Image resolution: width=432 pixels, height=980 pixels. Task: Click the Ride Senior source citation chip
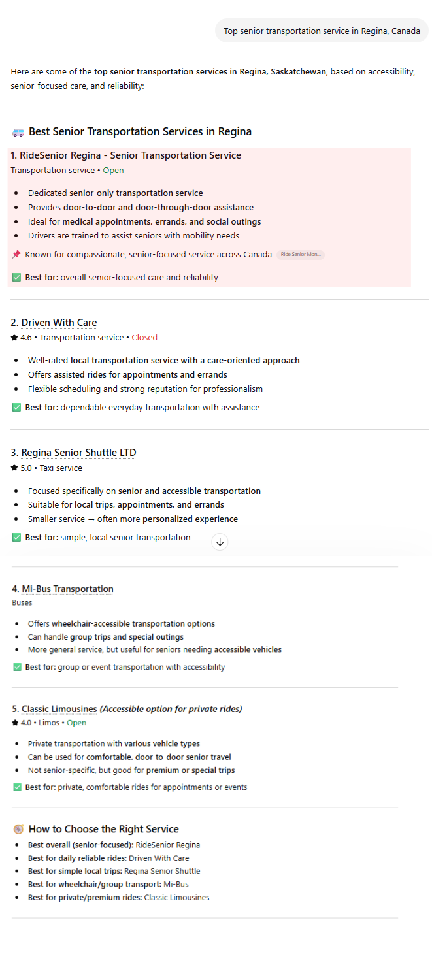[x=301, y=255]
